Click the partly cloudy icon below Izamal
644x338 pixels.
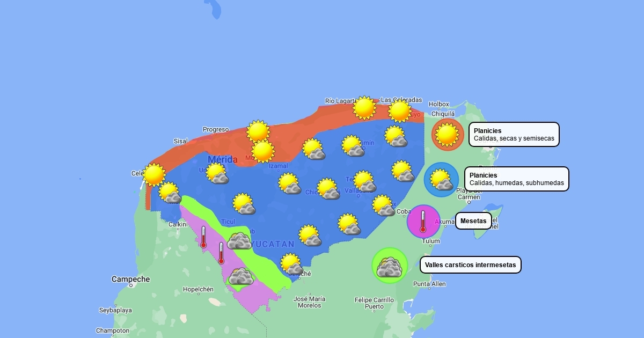click(x=290, y=183)
